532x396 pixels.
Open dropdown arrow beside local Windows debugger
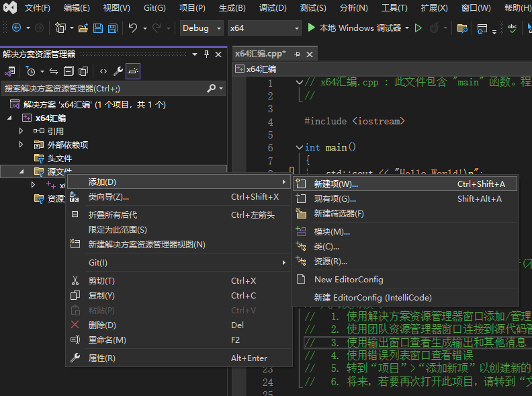(407, 28)
